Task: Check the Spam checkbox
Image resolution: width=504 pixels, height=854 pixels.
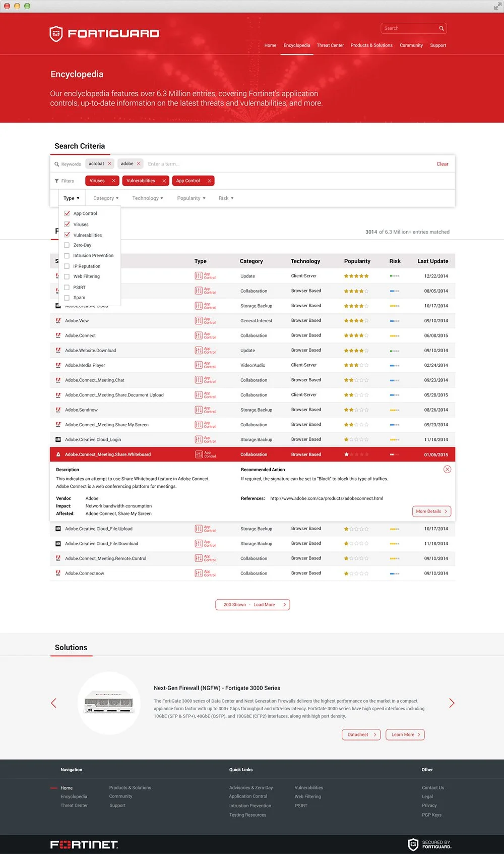Action: click(x=67, y=298)
